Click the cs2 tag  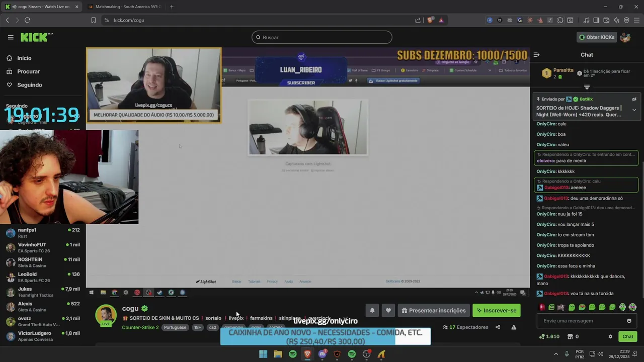coord(213,327)
